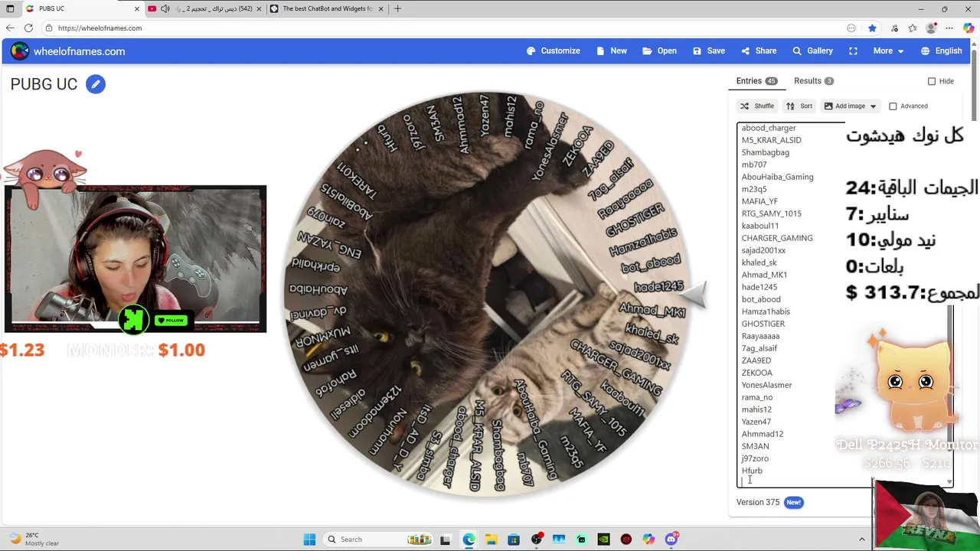Tick the Hide checkbox
This screenshot has width=980, height=551.
tap(932, 81)
